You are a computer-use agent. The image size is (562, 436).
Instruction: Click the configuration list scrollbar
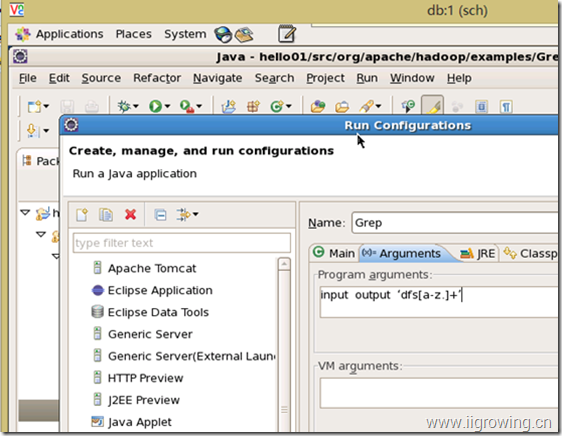coord(284,344)
